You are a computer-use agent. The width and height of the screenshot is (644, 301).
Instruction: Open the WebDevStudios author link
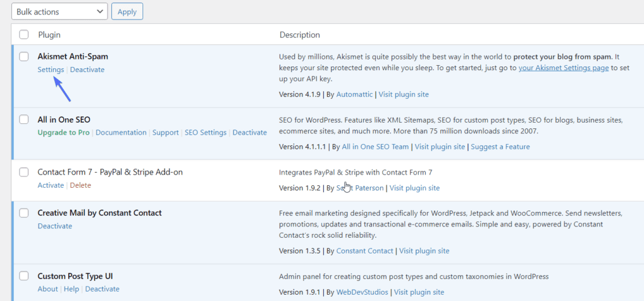[362, 292]
